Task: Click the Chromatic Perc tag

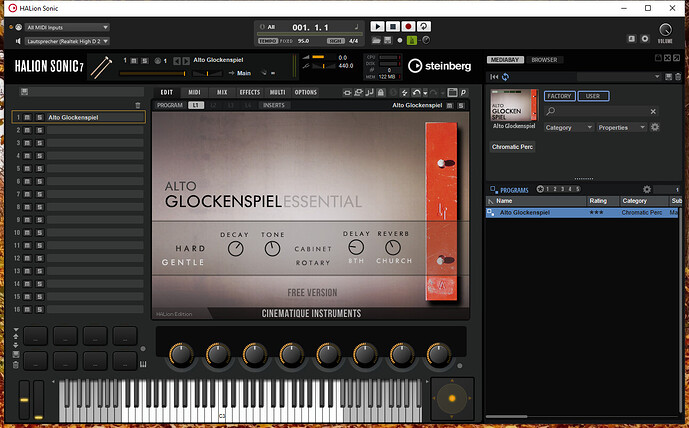Action: [512, 147]
